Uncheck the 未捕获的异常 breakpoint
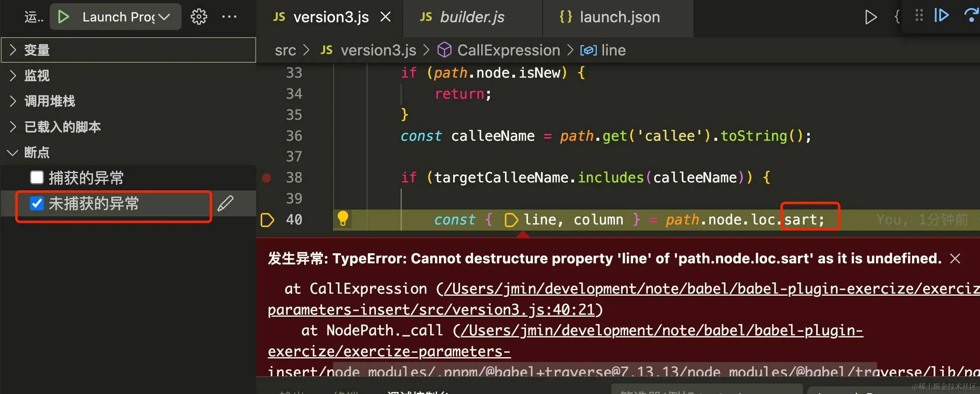The image size is (980, 394). (x=37, y=203)
